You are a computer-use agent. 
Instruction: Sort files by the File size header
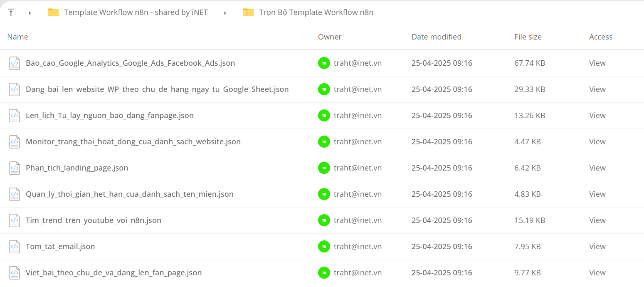click(x=528, y=37)
